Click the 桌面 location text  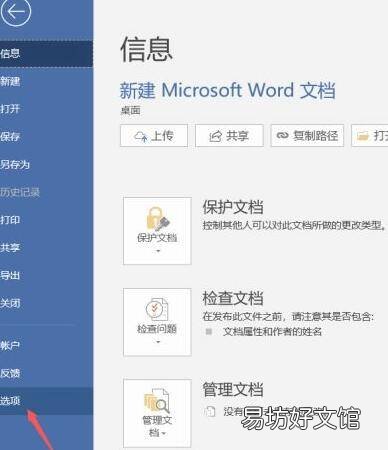130,110
